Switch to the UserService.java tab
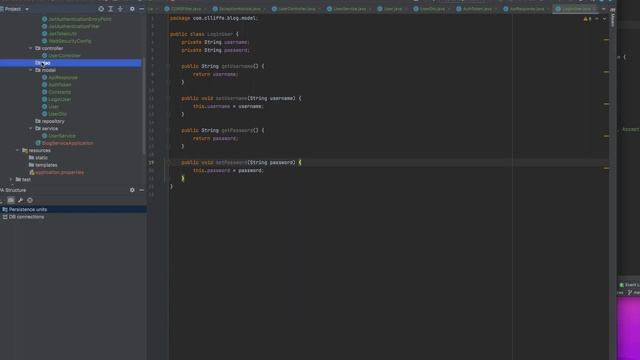The height and width of the screenshot is (360, 640). (x=349, y=9)
